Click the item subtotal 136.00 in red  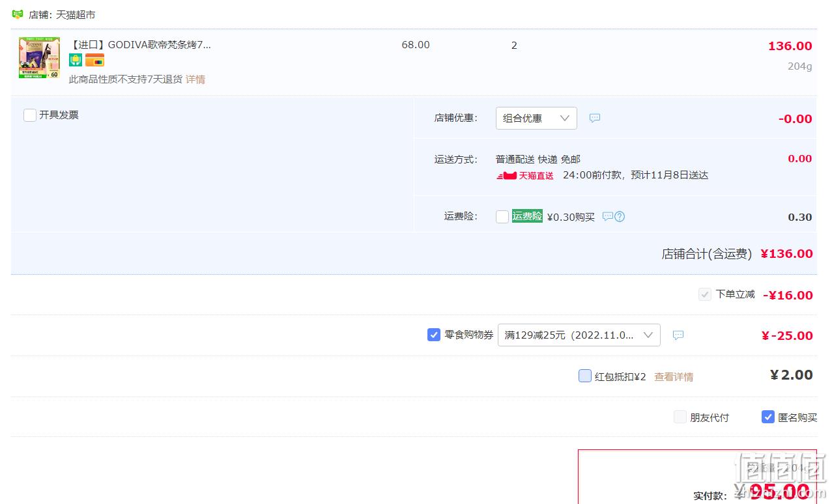[x=790, y=46]
